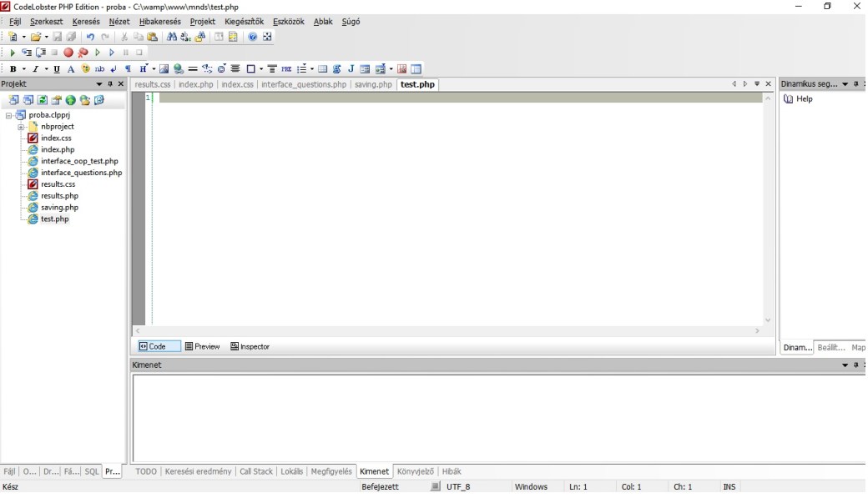Open dropdown arrow beside New file icon

coord(23,37)
